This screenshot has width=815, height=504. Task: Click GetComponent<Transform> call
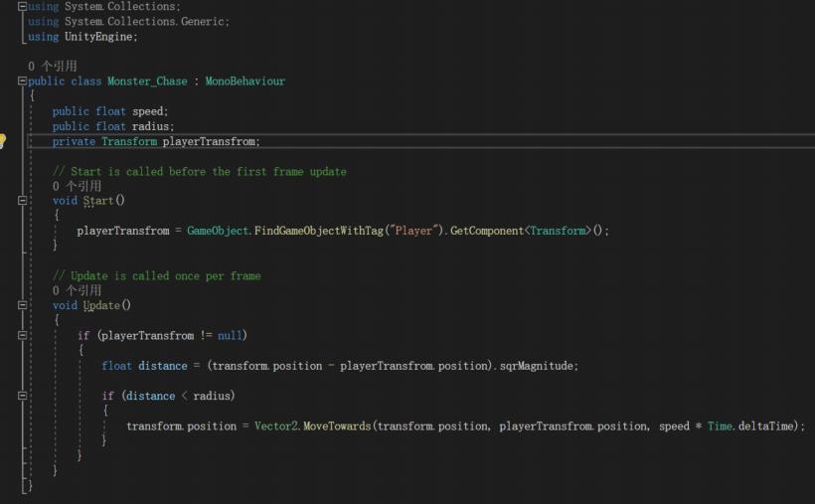click(x=520, y=231)
